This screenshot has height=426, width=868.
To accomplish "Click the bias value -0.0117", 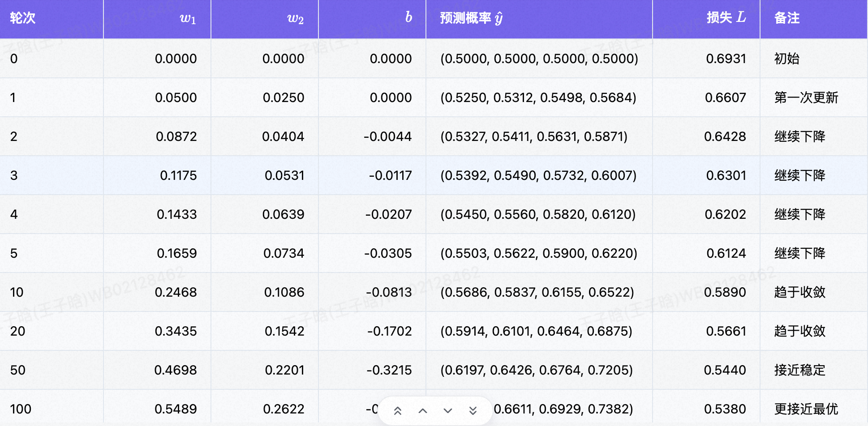I will [x=391, y=175].
